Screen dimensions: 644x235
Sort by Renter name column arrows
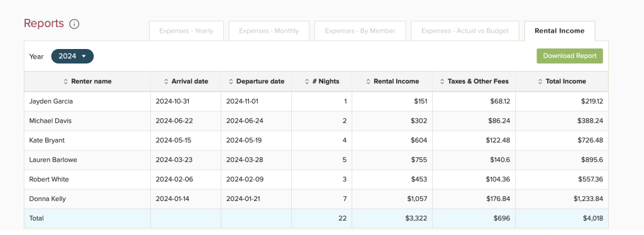tap(65, 82)
